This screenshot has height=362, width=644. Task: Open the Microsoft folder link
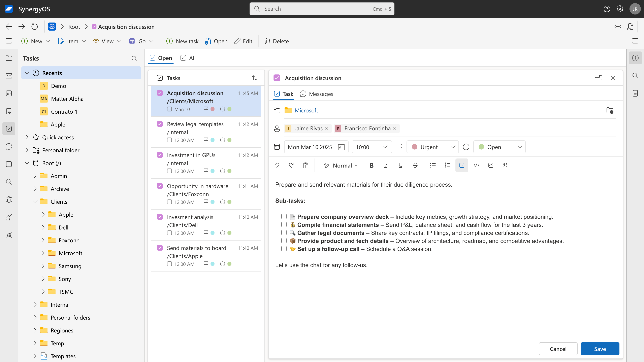click(x=306, y=110)
